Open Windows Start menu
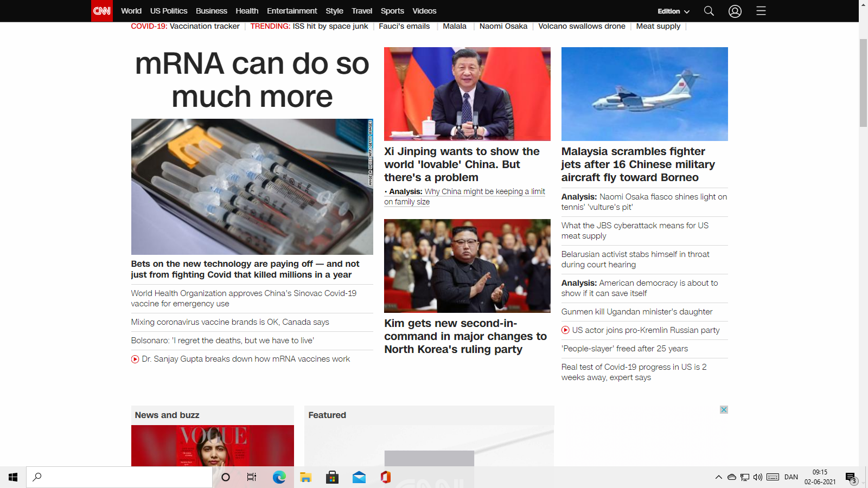The image size is (868, 488). pyautogui.click(x=13, y=477)
